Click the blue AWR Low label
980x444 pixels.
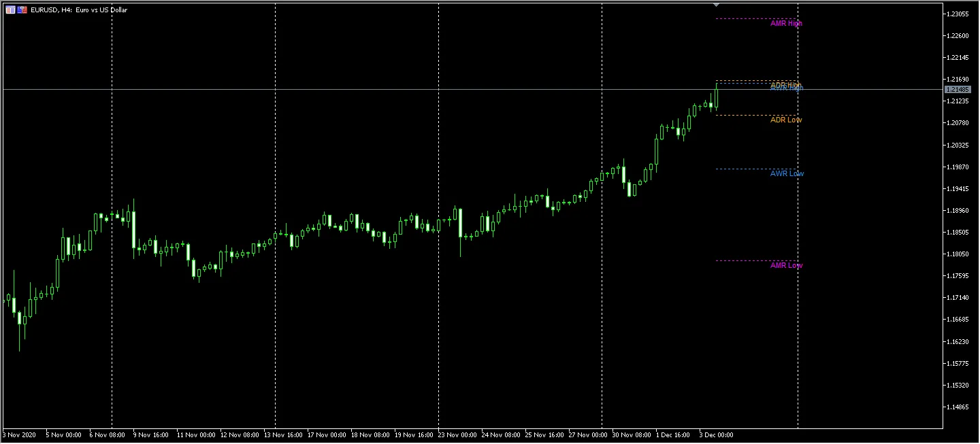[787, 174]
